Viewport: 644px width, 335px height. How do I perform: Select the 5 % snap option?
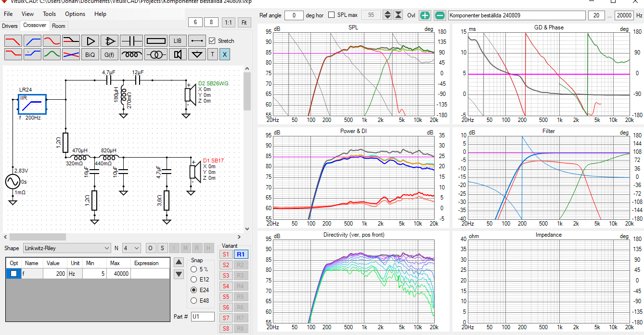click(194, 269)
